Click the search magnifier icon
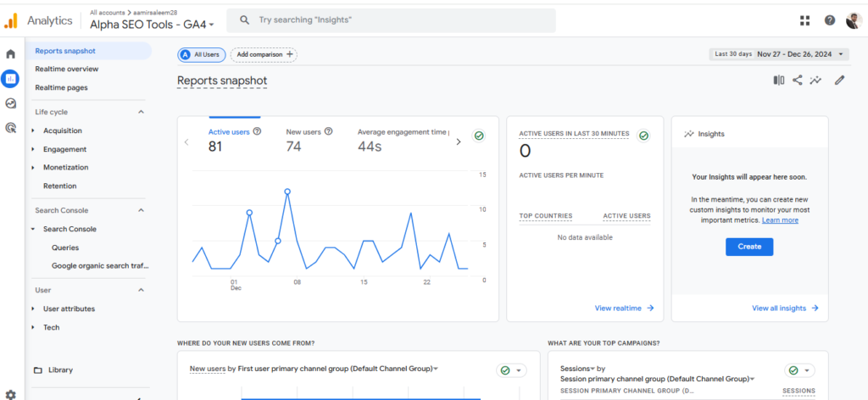Image resolution: width=868 pixels, height=400 pixels. click(245, 20)
